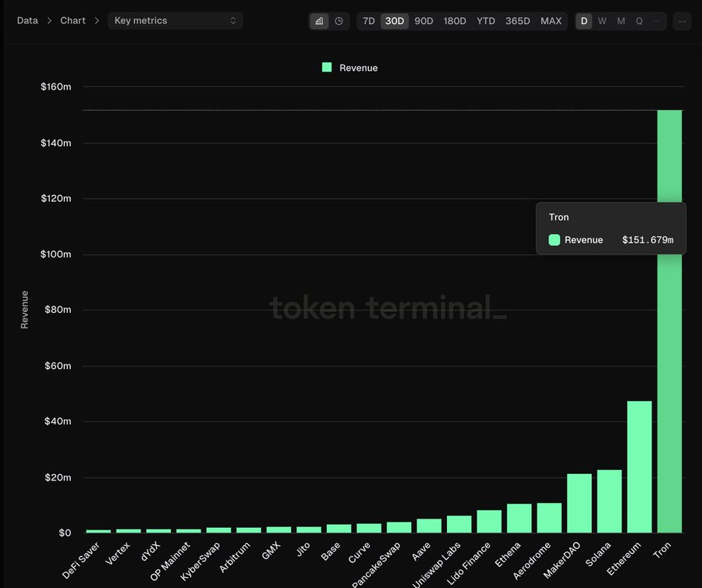Click the Revenue legend label
This screenshot has height=588, width=702.
[x=358, y=68]
